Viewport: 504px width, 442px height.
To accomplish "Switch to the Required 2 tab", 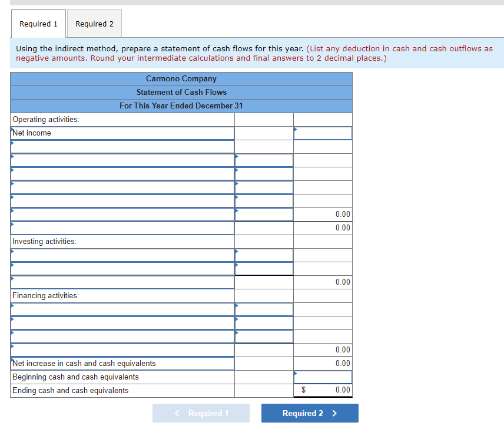I will pyautogui.click(x=94, y=24).
